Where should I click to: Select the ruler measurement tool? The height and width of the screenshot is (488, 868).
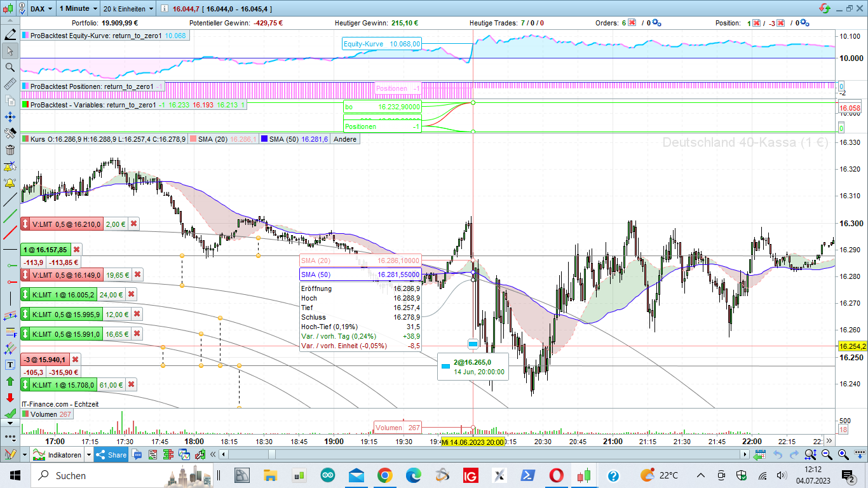10,84
